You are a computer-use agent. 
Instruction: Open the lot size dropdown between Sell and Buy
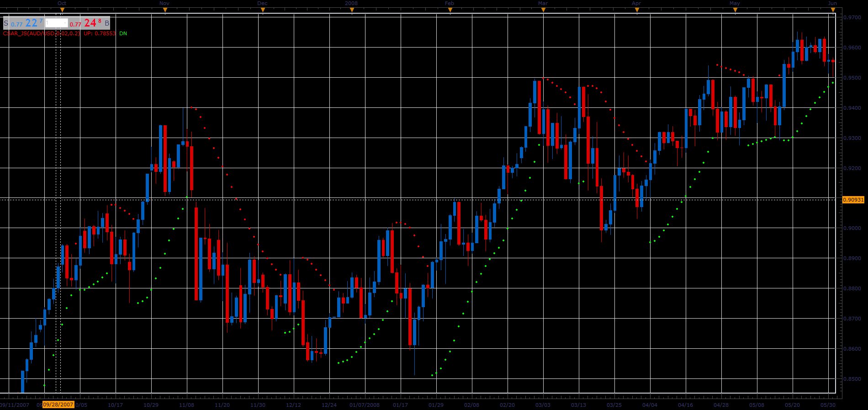(x=56, y=23)
